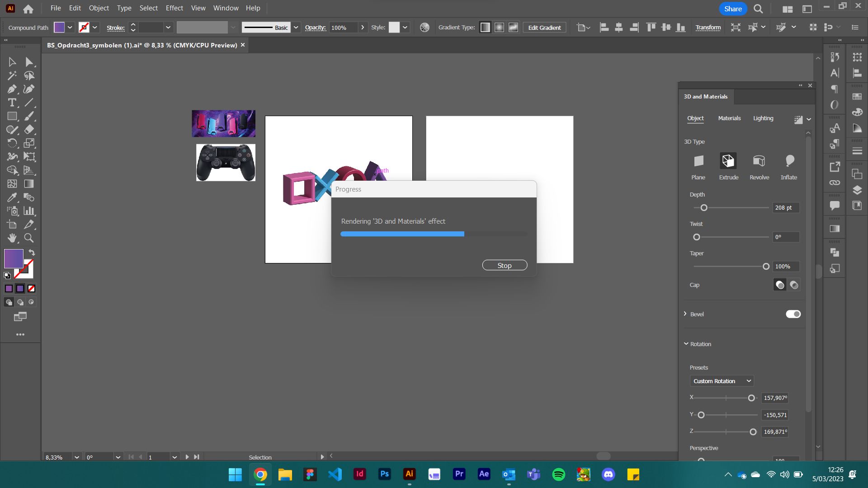Open the Effect menu
868x488 pixels.
coord(174,8)
